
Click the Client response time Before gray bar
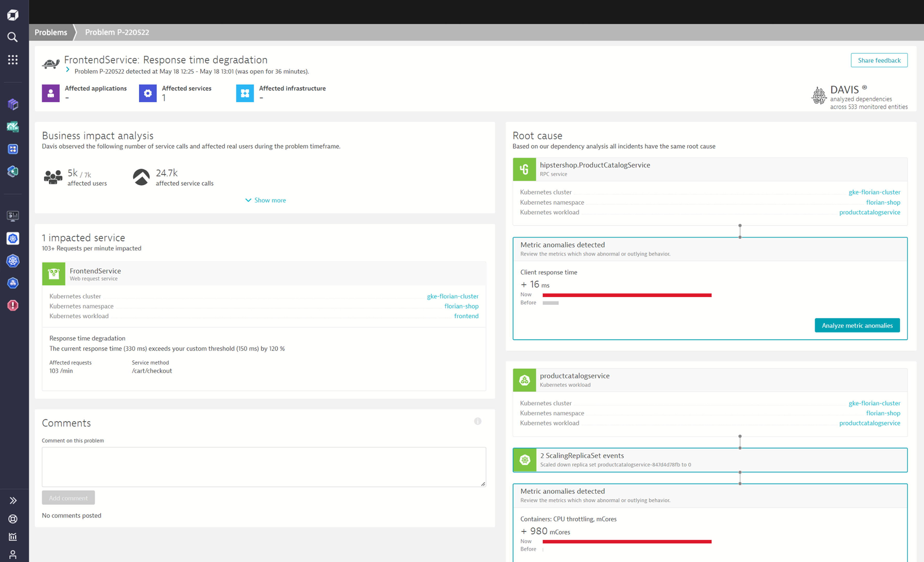[x=550, y=303]
